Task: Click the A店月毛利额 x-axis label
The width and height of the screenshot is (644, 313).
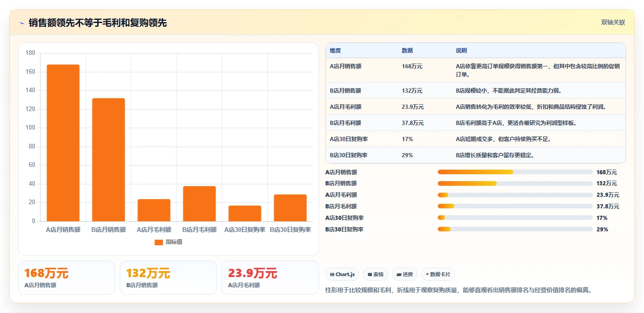Action: (x=154, y=230)
